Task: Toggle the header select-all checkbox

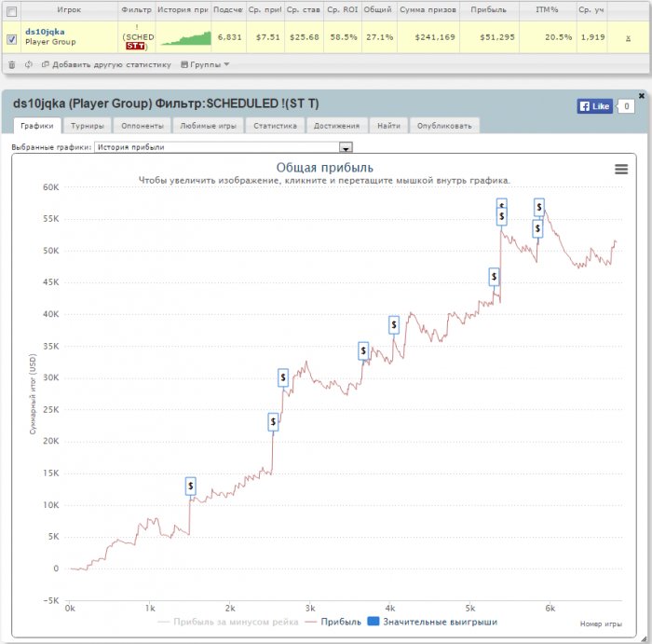Action: 12,11
